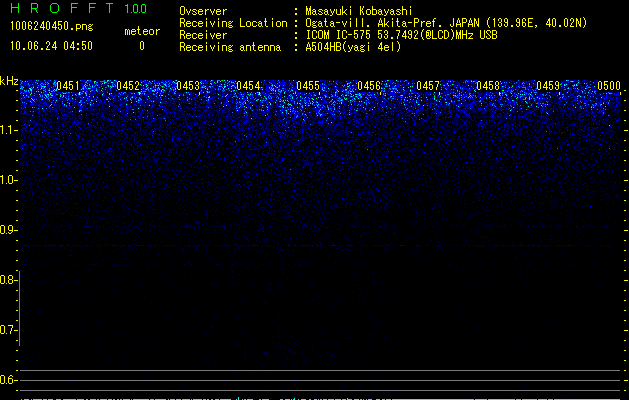Image resolution: width=629 pixels, height=400 pixels.
Task: Click the 0500 time marker
Action: click(609, 86)
